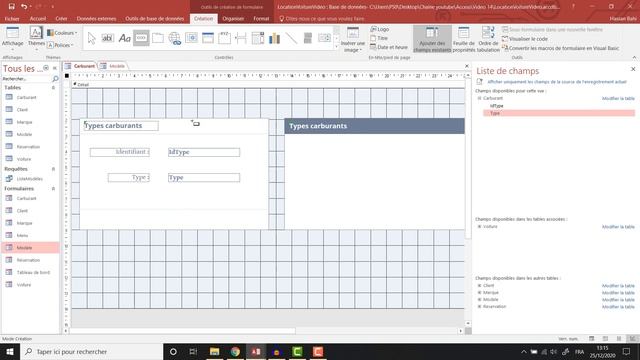Choose the option group (XYZ) control
The image size is (640, 360).
point(224,38)
